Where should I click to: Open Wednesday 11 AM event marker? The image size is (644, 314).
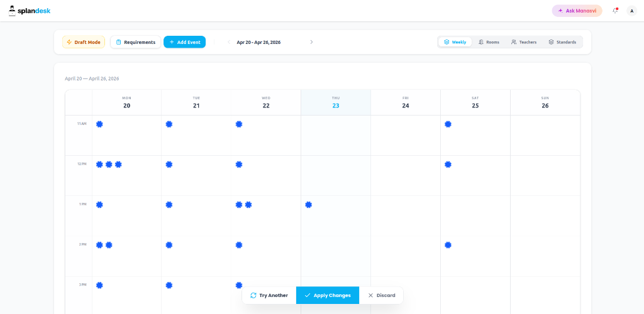coord(238,124)
